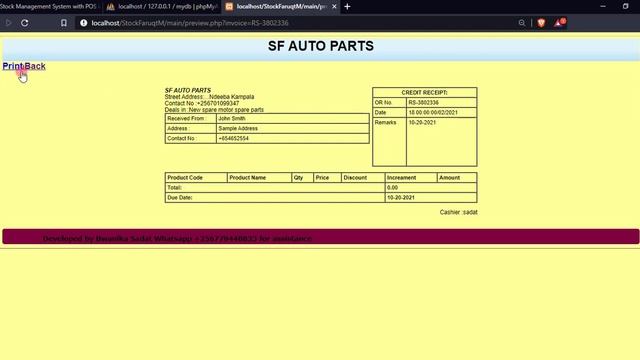The image size is (640, 360).
Task: Click the CREDIT RECEIPT header cell
Action: pos(424,93)
